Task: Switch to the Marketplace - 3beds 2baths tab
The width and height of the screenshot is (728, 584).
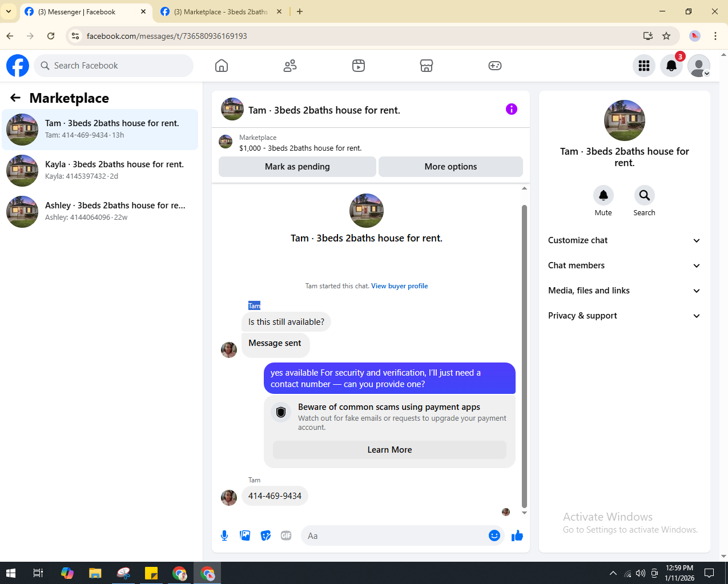Action: click(x=221, y=11)
